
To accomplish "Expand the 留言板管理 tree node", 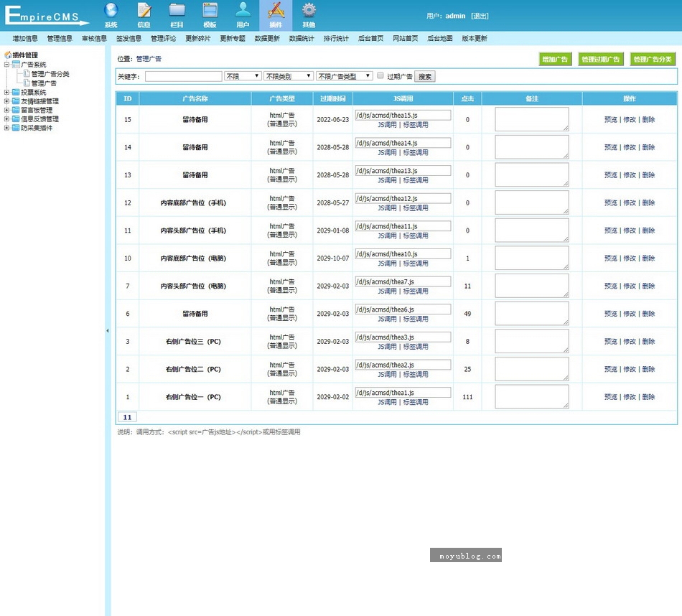I will (6, 110).
